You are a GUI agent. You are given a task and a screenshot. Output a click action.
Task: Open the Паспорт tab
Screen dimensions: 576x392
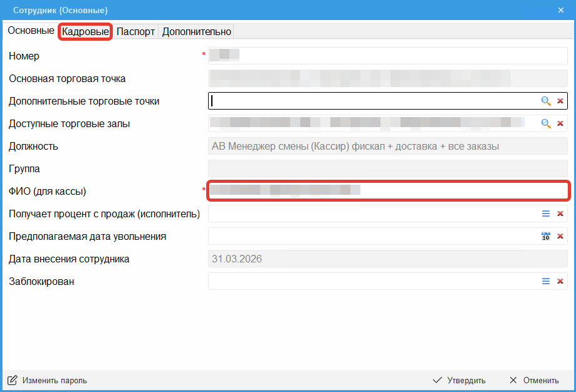(135, 32)
